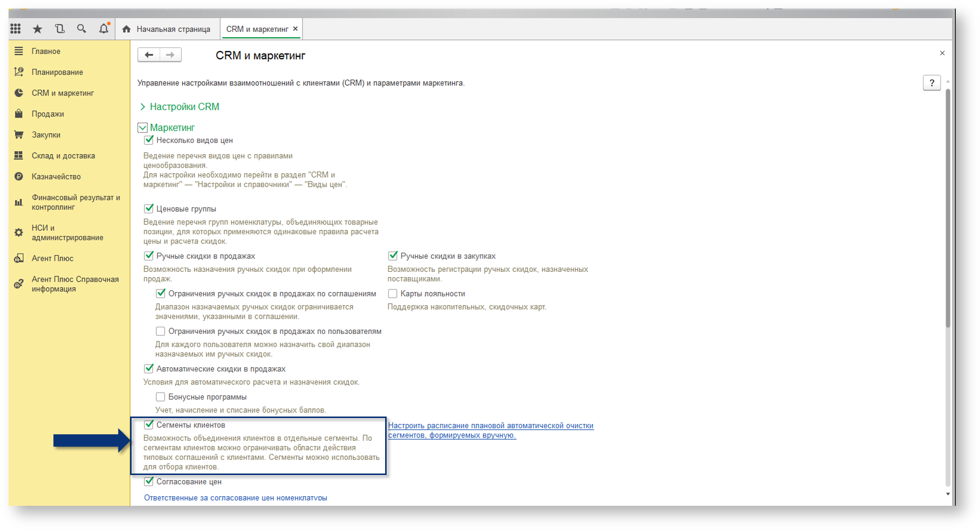Toggle Автоматические скидки в продажах
The width and height of the screenshot is (980, 530).
click(149, 369)
